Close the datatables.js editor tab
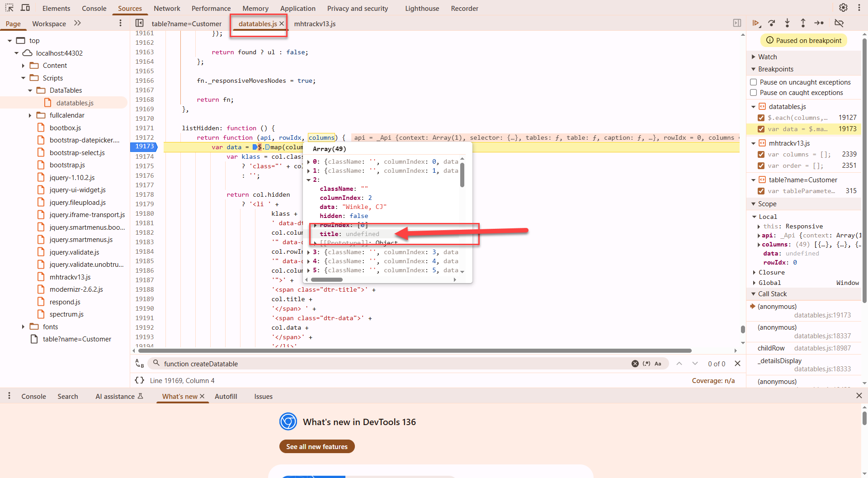 282,24
